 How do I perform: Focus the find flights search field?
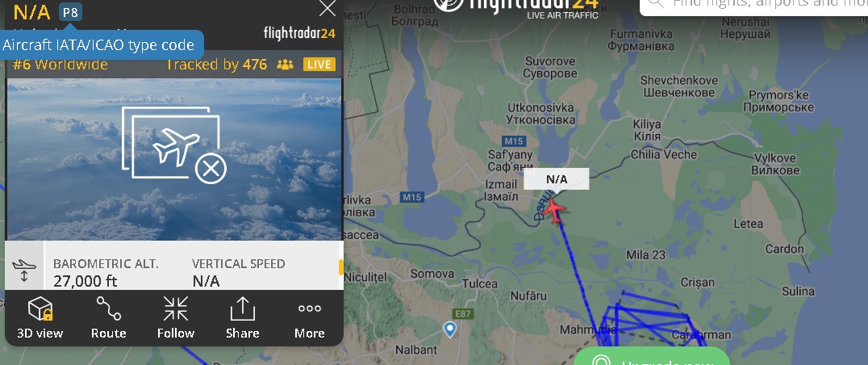[x=754, y=3]
